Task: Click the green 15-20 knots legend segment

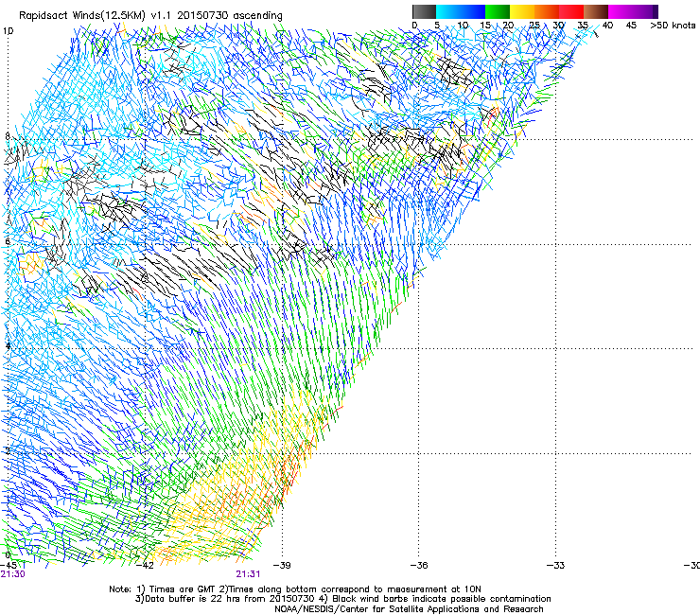Action: [x=498, y=11]
